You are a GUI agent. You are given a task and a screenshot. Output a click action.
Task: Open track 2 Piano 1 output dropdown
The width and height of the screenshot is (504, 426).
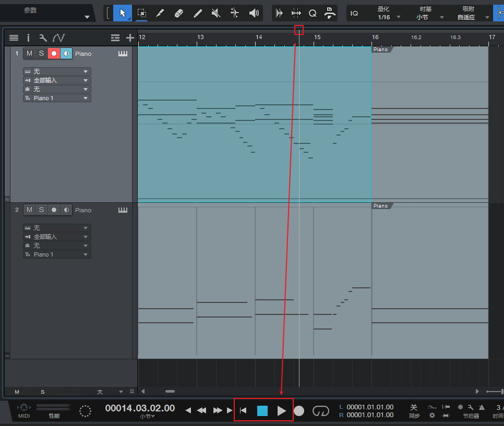click(57, 254)
